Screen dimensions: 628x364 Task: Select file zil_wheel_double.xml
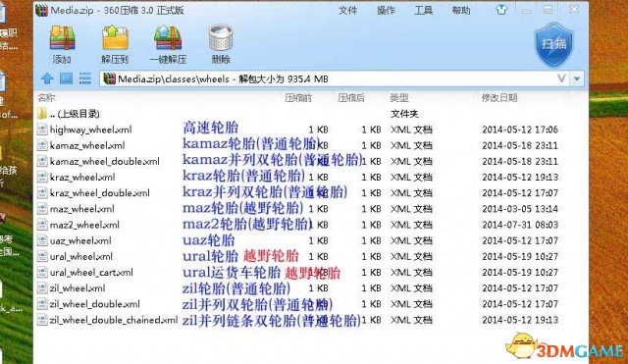94,304
